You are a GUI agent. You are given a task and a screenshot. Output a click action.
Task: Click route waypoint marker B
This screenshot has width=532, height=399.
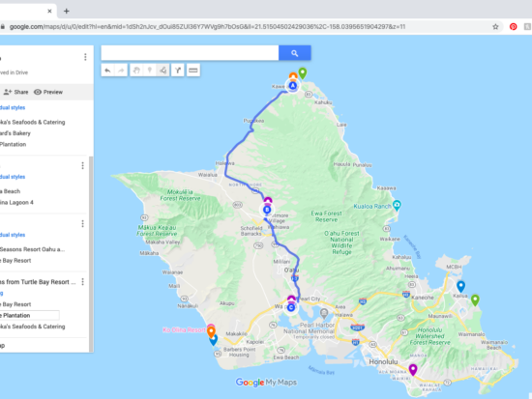(267, 210)
